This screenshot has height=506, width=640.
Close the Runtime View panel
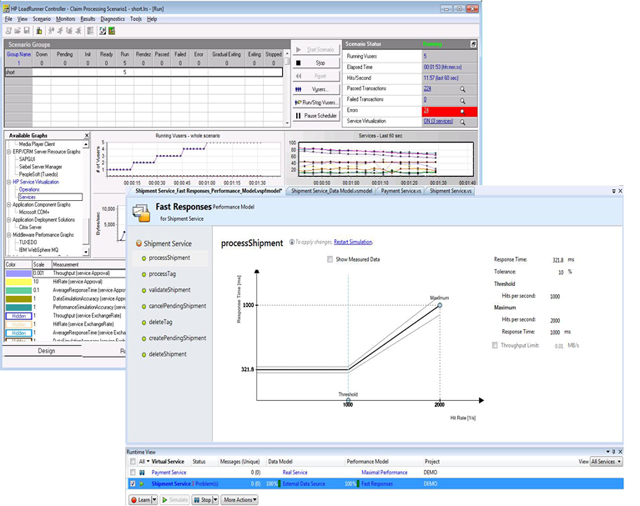point(620,452)
